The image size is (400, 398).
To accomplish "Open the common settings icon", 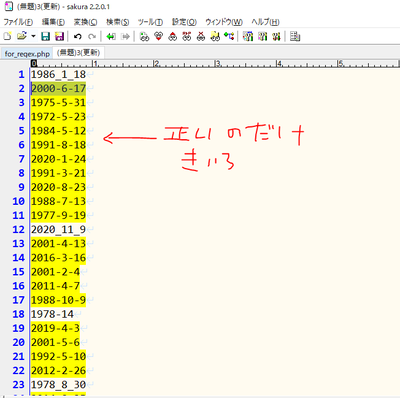I will pyautogui.click(x=276, y=36).
